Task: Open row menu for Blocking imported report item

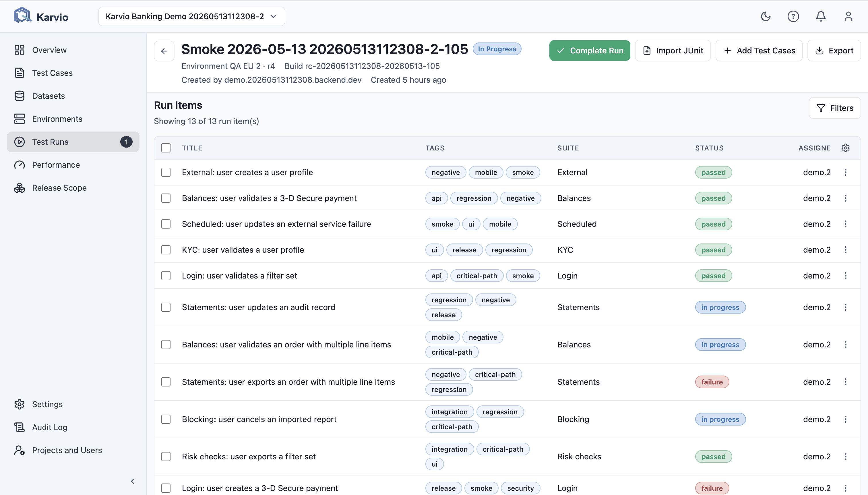Action: [846, 419]
